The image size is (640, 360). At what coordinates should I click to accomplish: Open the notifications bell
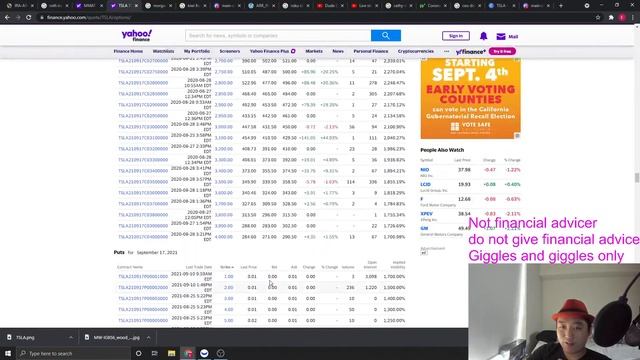483,36
